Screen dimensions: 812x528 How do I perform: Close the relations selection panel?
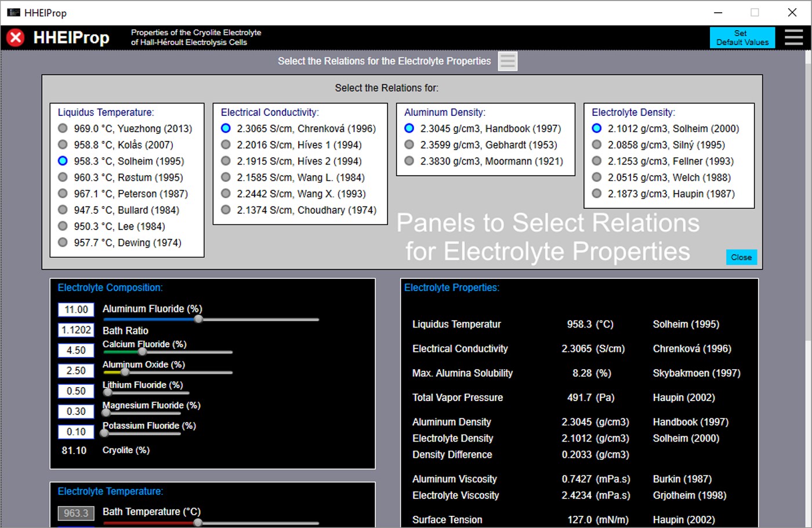coord(741,257)
